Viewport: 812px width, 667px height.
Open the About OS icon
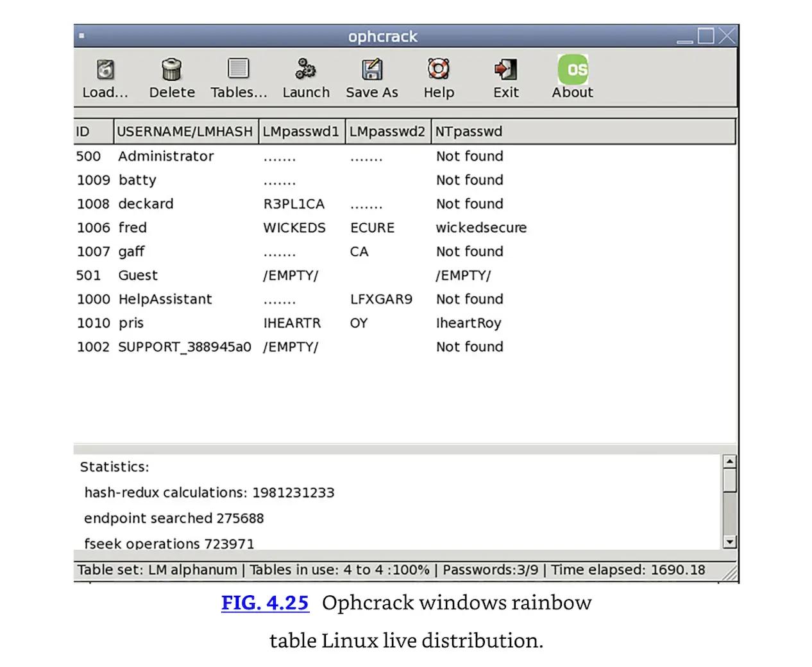[x=573, y=69]
